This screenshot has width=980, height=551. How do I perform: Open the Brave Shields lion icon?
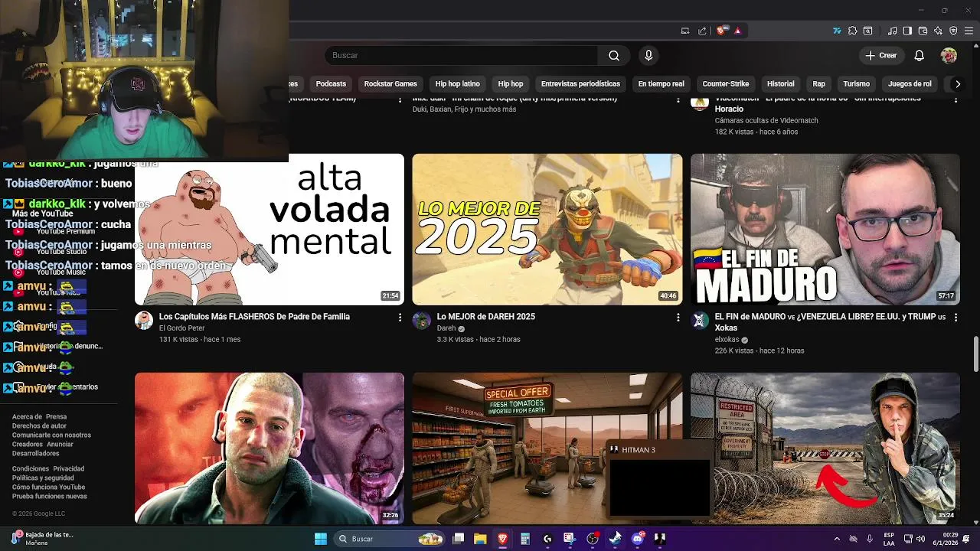pos(720,31)
